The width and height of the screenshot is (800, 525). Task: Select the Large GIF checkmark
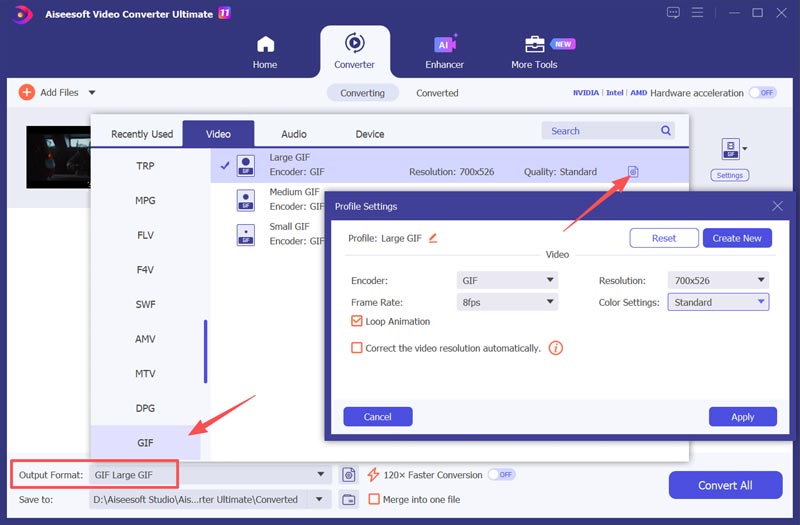224,165
